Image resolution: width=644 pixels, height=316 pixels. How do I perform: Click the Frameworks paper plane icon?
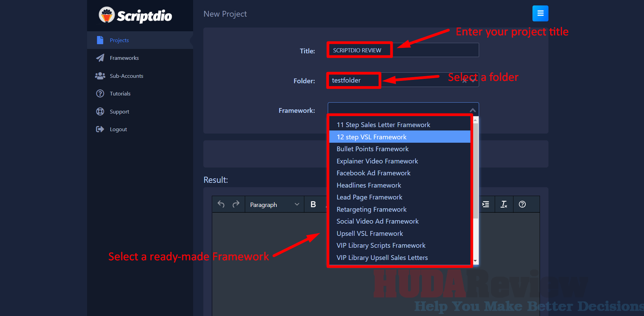[100, 58]
